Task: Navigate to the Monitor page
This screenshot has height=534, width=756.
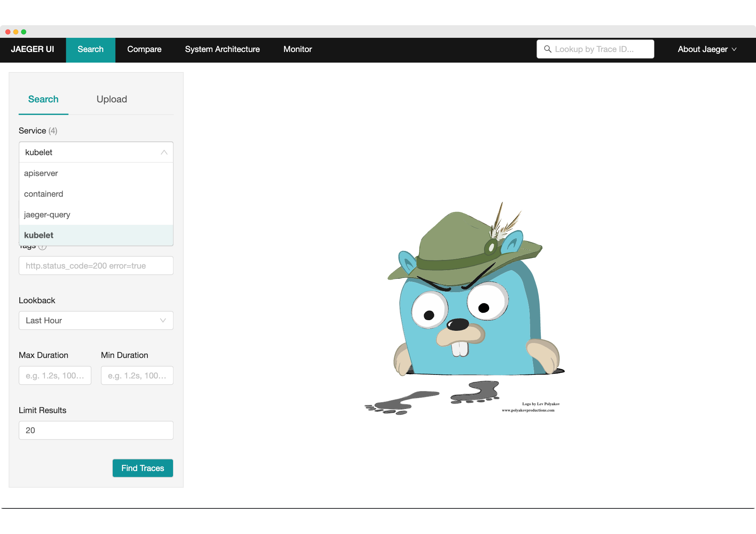Action: [298, 49]
